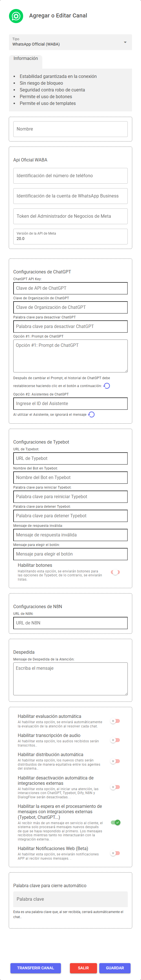Viewport: 141px width, 980px height.
Task: Disable the espera en el procesamiento toggle
Action: tap(115, 822)
